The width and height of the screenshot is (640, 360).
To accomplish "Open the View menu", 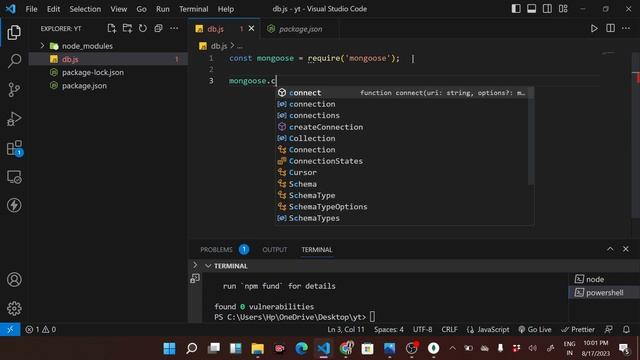I will pyautogui.click(x=118, y=9).
